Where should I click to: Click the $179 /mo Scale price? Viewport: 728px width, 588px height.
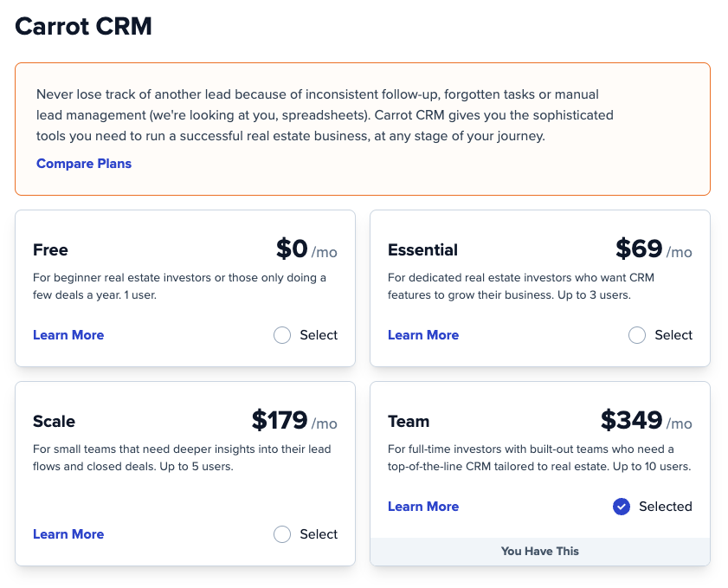tap(294, 420)
